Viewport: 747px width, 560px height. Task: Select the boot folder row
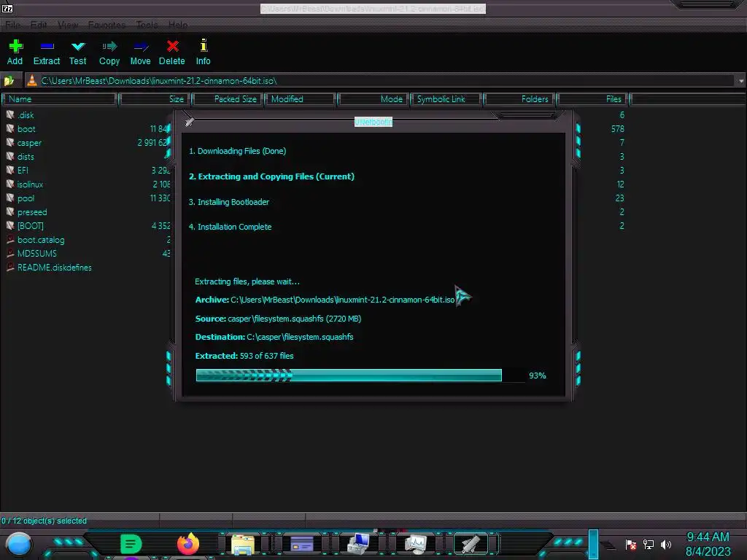(x=21, y=128)
